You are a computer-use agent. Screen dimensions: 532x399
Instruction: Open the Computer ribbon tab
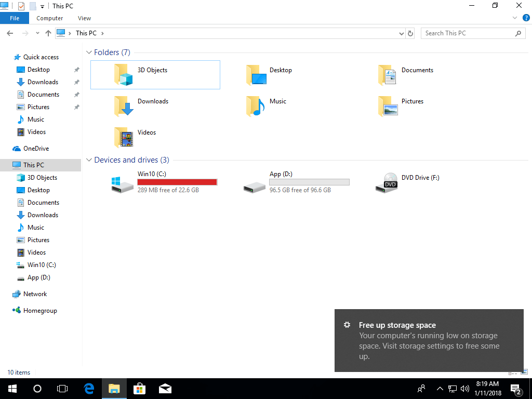click(50, 18)
